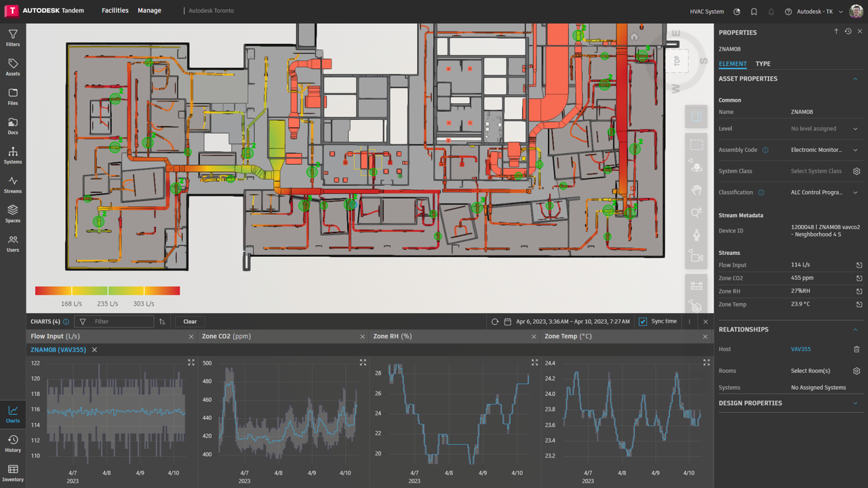Open the Classification dropdown
The height and width of the screenshot is (488, 868).
(855, 192)
